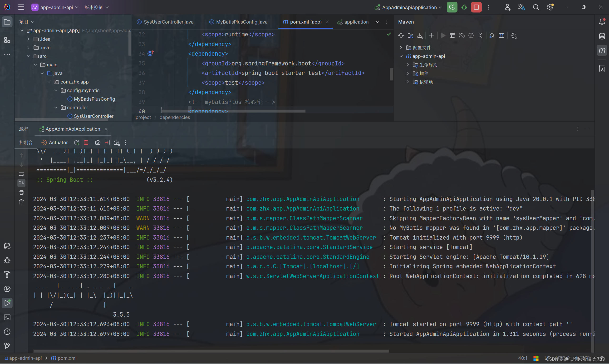Open AppAdminApiApplication run configuration dropdown
The image size is (609, 364).
(x=408, y=7)
